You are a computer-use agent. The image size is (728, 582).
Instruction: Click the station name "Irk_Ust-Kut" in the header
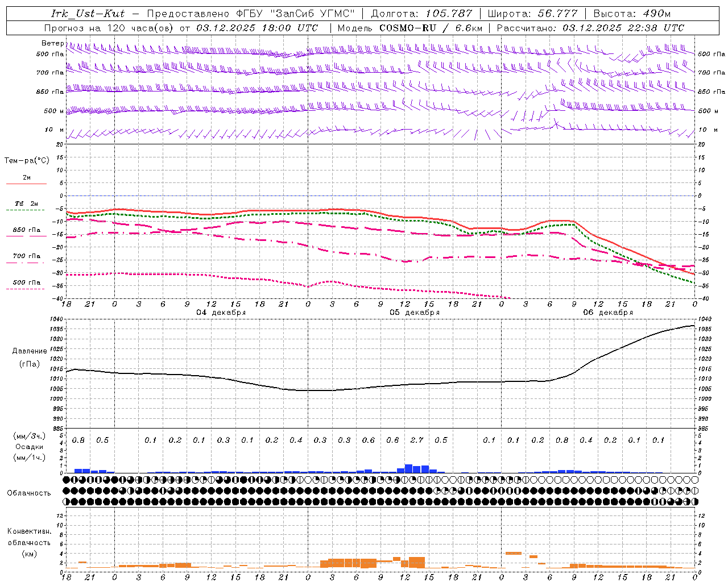coord(88,13)
